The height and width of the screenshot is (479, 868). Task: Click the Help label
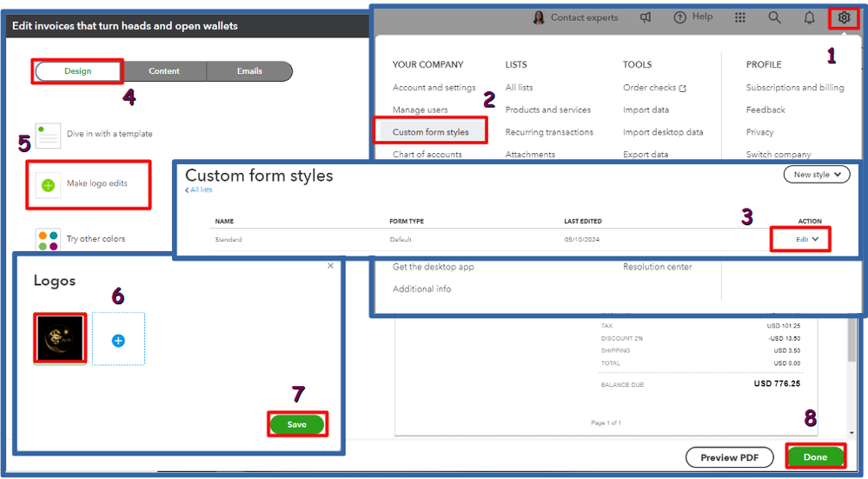pos(703,17)
